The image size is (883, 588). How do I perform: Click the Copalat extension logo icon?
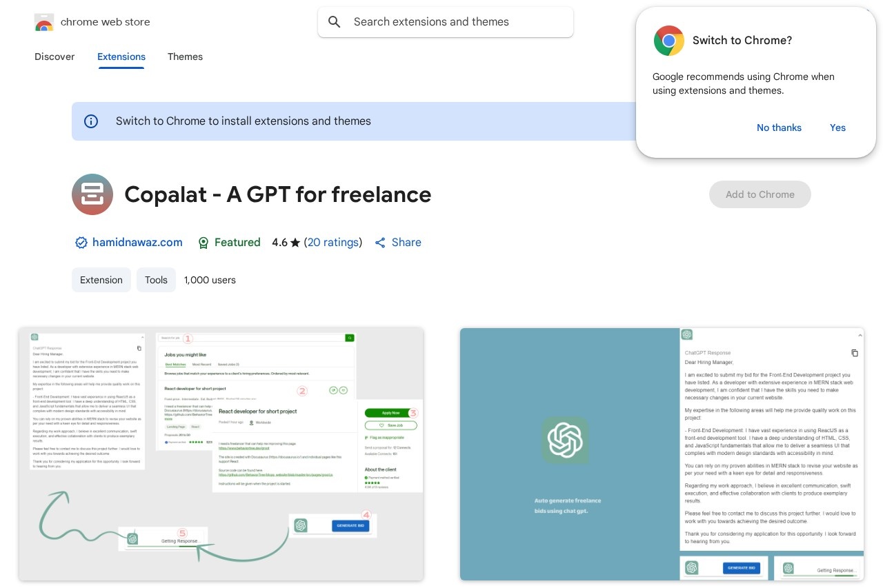[92, 194]
